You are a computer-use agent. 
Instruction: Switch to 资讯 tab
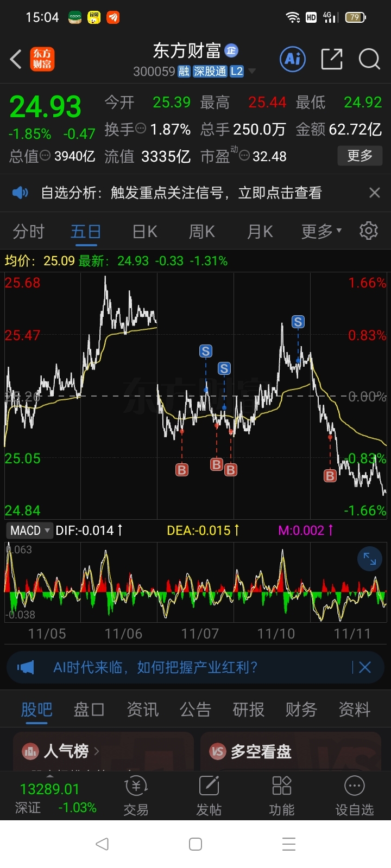tap(142, 710)
